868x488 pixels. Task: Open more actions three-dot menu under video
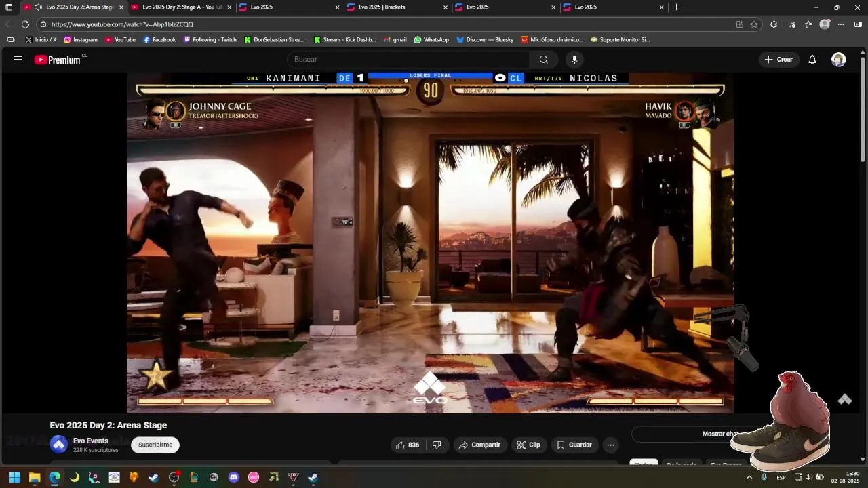coord(610,445)
